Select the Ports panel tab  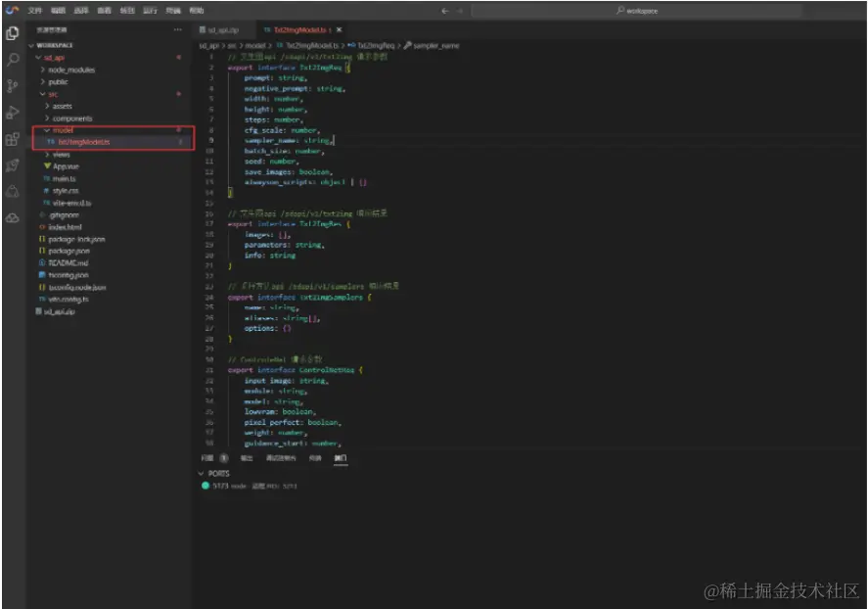click(x=341, y=458)
